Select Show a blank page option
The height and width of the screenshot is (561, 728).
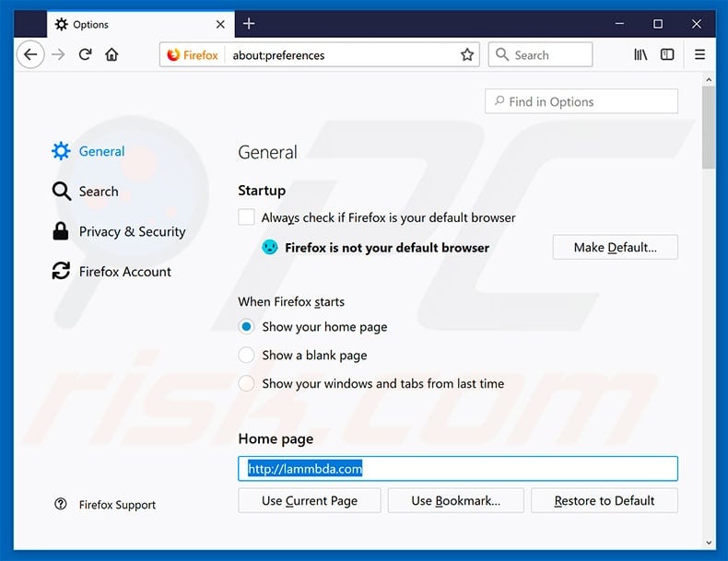247,355
